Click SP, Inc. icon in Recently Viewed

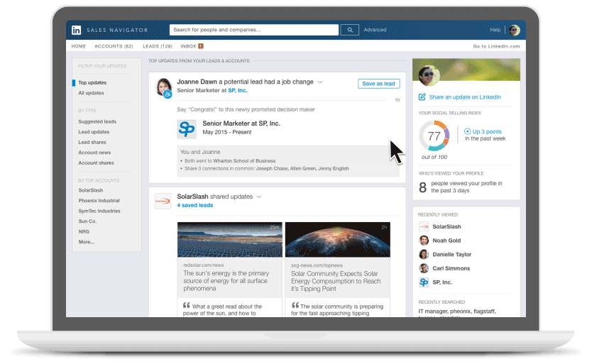point(424,282)
